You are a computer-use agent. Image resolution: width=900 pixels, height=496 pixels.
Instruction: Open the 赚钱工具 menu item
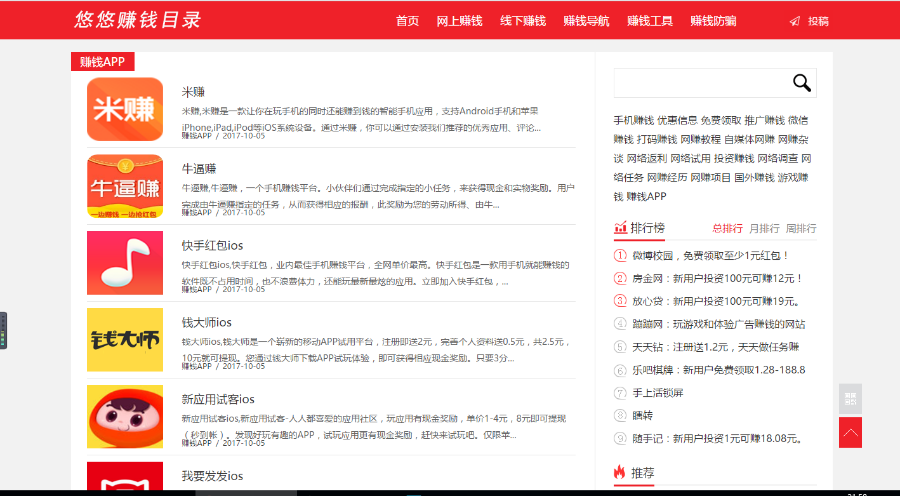[x=650, y=21]
